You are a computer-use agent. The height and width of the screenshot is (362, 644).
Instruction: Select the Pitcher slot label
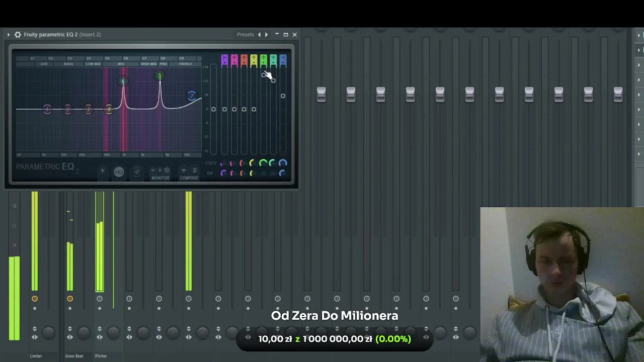[x=101, y=356]
